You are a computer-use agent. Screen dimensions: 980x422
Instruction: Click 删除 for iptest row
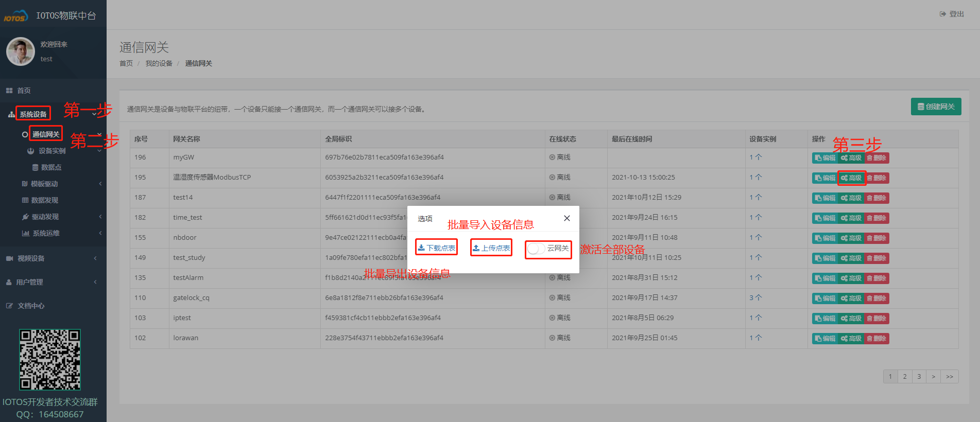(x=876, y=319)
